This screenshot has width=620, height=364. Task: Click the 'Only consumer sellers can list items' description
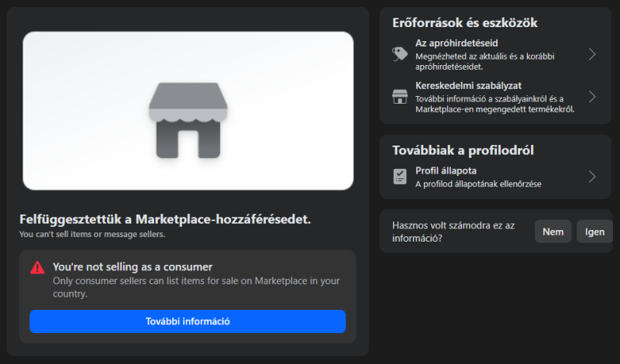(x=197, y=287)
